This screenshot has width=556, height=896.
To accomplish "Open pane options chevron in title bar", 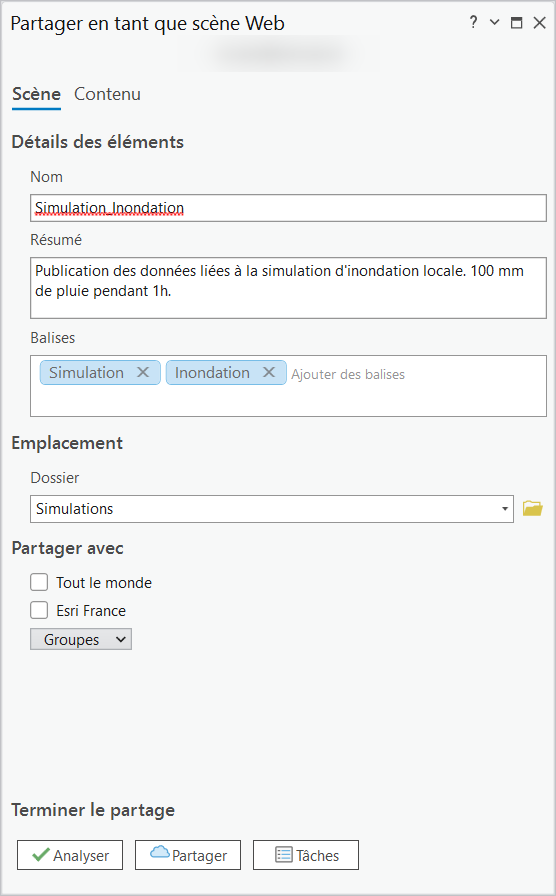I will pyautogui.click(x=495, y=23).
